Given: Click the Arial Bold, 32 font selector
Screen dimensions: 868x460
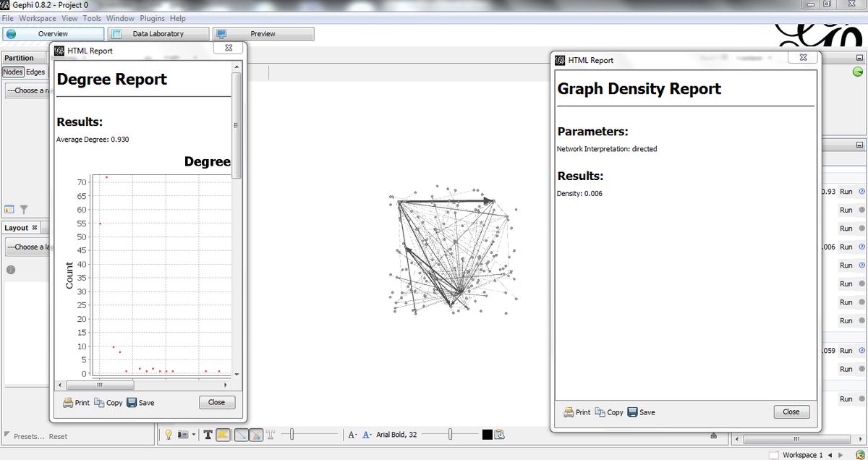Looking at the screenshot, I should pos(396,435).
